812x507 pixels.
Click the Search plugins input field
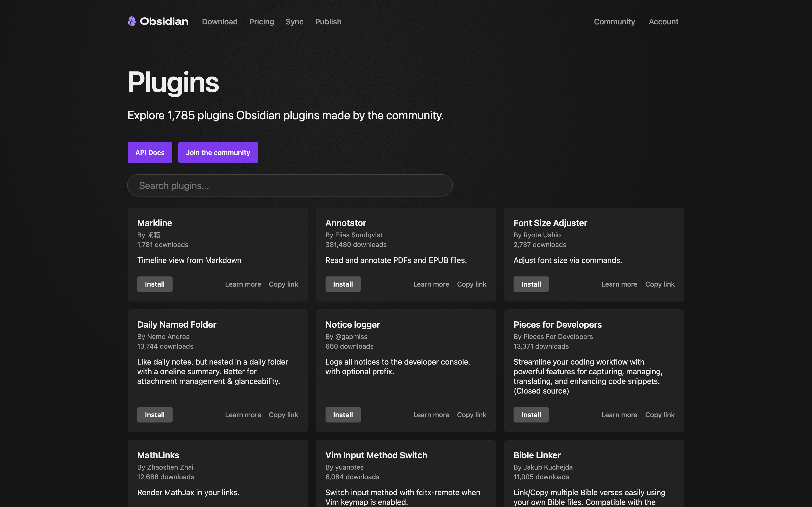coord(290,185)
